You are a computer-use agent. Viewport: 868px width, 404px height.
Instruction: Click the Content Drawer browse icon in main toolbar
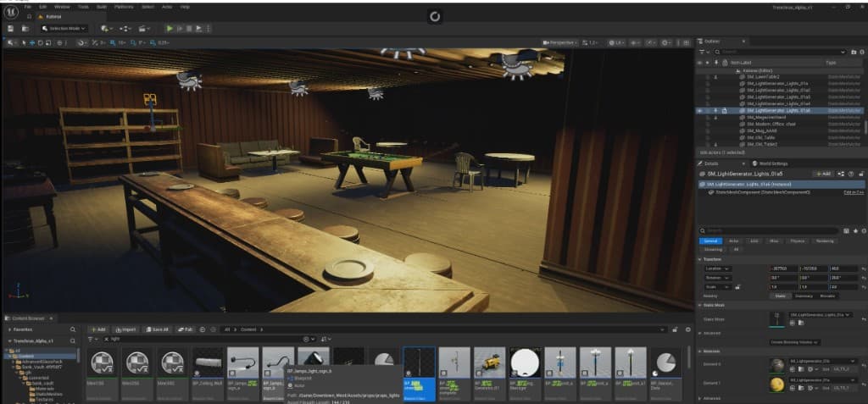point(25,28)
